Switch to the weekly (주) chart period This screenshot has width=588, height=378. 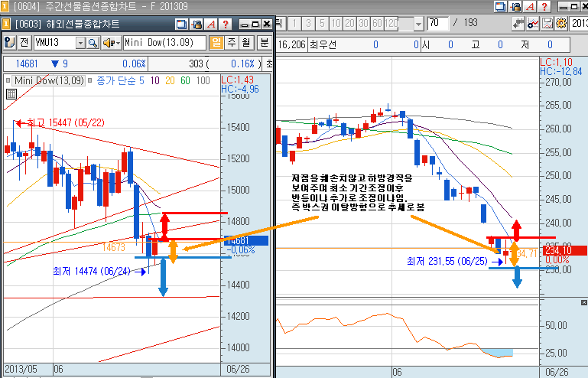232,42
